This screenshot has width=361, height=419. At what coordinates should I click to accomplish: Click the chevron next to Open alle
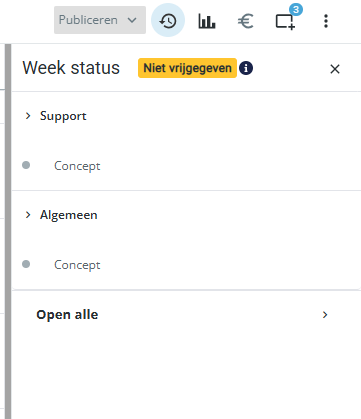coord(325,315)
